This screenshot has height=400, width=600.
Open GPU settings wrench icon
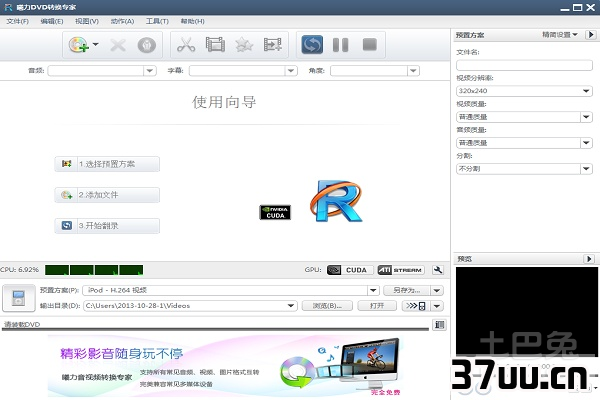438,270
